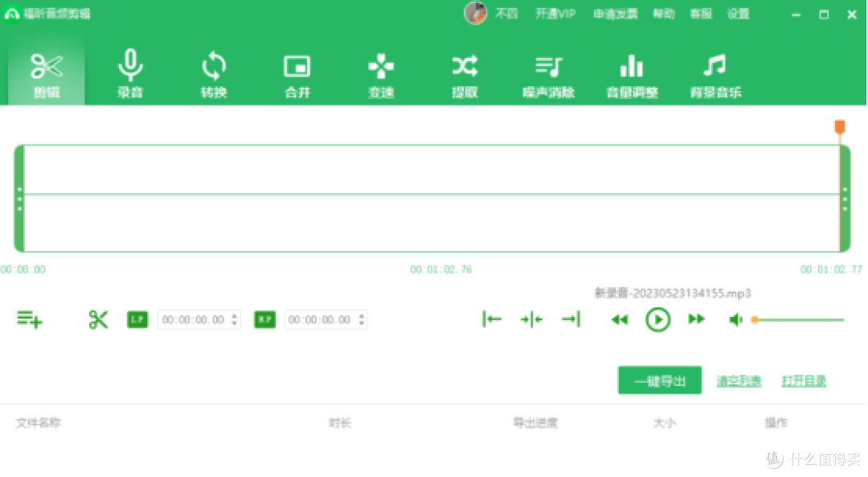The image size is (868, 477).
Task: Click the 导出进度 column header
Action: [x=535, y=423]
